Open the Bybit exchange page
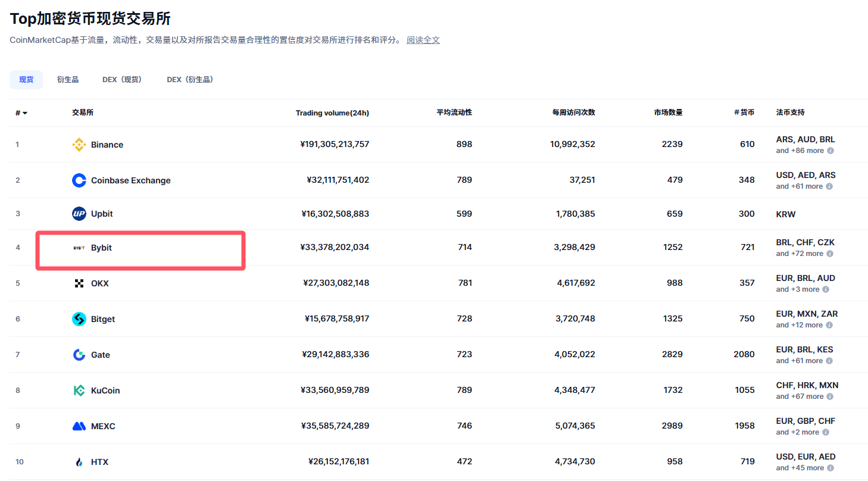868x481 pixels. (101, 248)
